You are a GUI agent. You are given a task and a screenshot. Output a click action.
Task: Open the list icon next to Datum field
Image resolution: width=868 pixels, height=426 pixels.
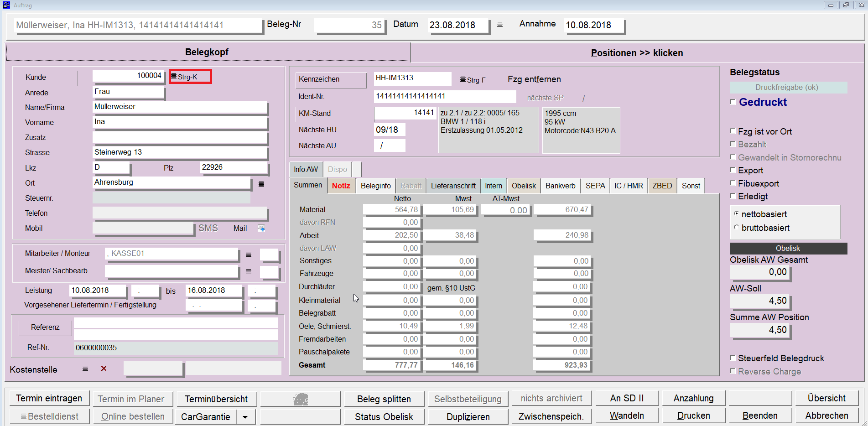pos(500,25)
